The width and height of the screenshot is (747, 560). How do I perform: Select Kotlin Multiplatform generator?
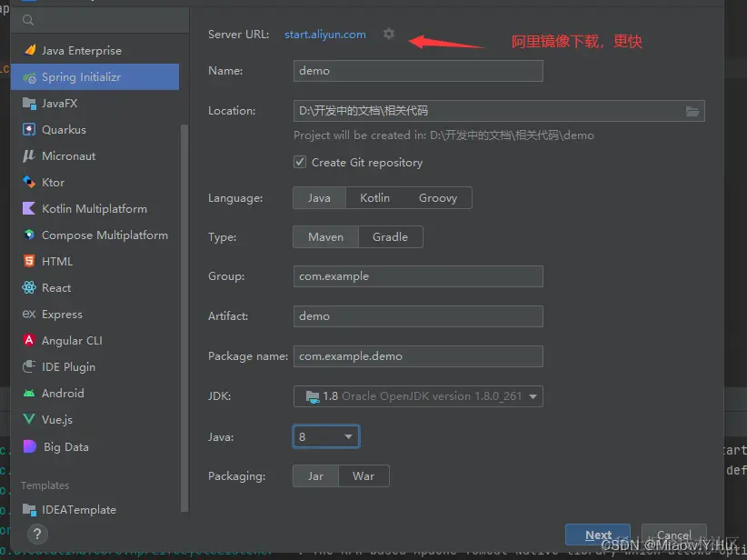click(95, 209)
